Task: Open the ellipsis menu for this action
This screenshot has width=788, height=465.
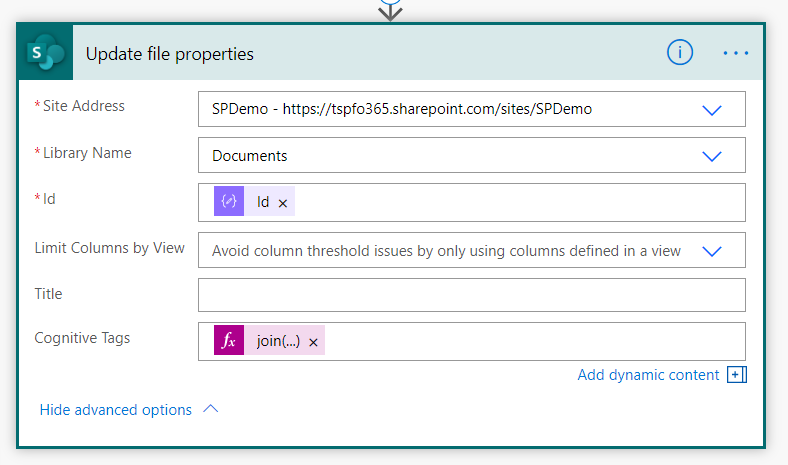Action: coord(736,54)
